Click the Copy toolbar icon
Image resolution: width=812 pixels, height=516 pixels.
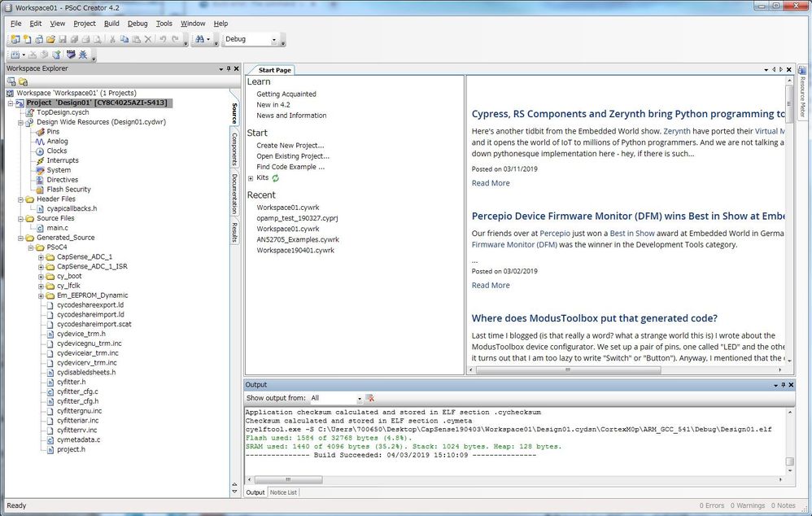(124, 39)
